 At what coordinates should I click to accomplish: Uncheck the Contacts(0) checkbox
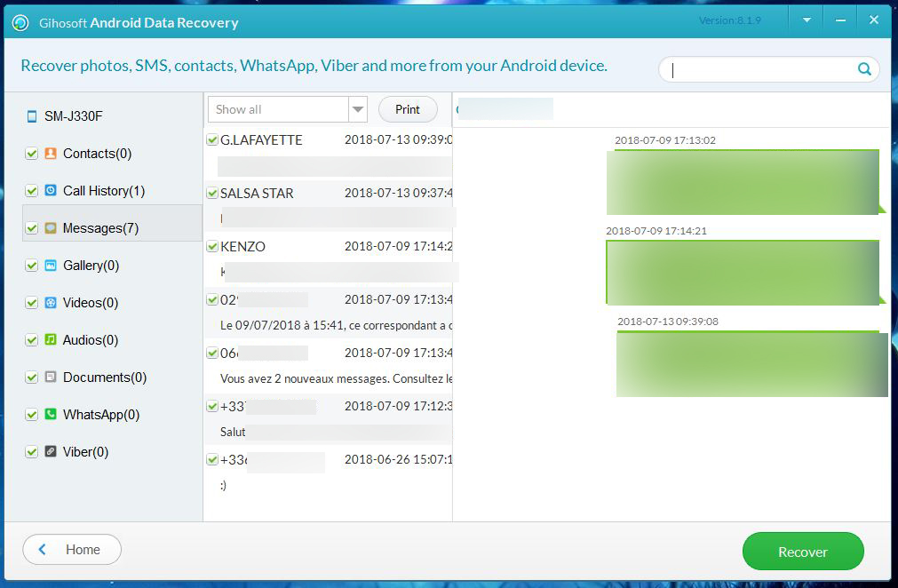(x=31, y=154)
